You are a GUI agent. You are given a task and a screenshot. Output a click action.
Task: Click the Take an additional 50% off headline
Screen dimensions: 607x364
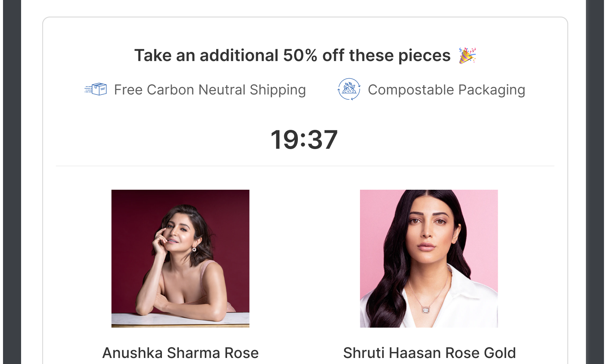[x=293, y=55]
